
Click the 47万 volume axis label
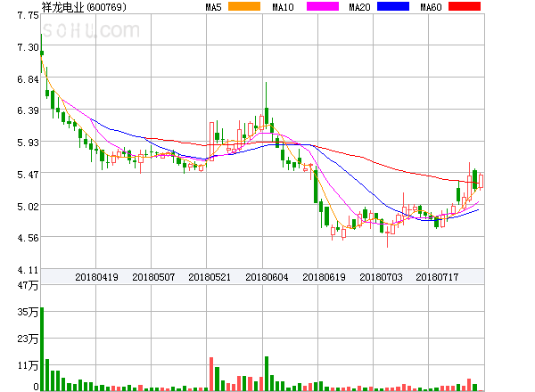pyautogui.click(x=28, y=285)
